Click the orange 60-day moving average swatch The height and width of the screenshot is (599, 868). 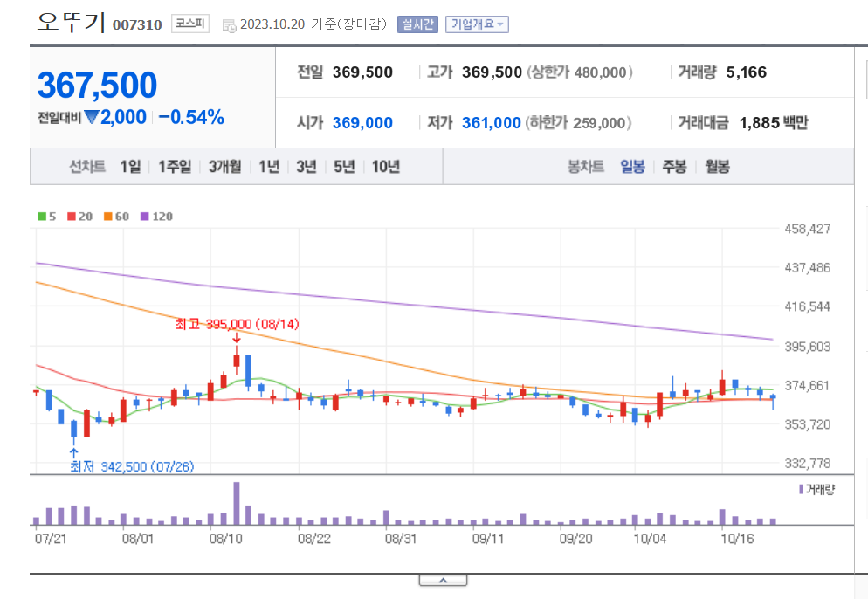click(x=108, y=217)
